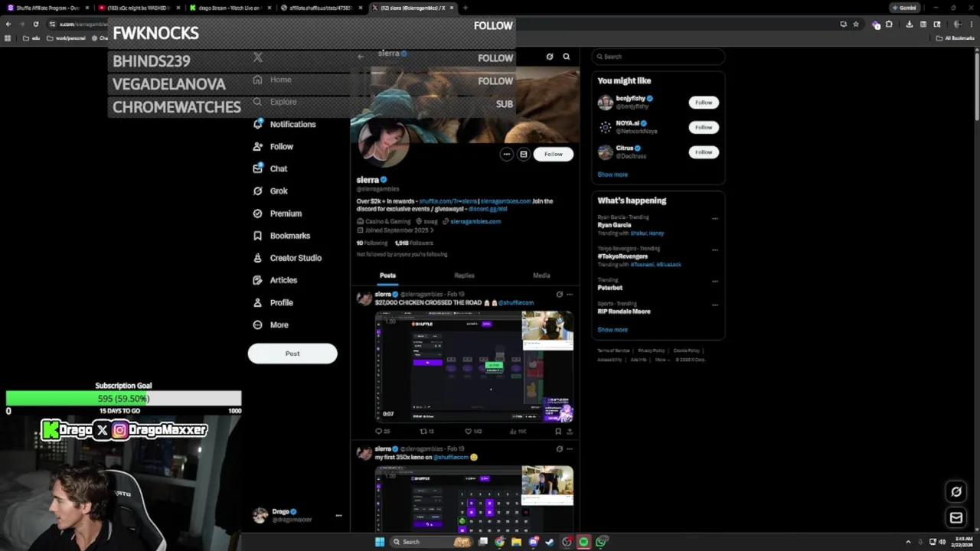This screenshot has width=980, height=551.
Task: Click Show more under What's happening
Action: click(612, 330)
